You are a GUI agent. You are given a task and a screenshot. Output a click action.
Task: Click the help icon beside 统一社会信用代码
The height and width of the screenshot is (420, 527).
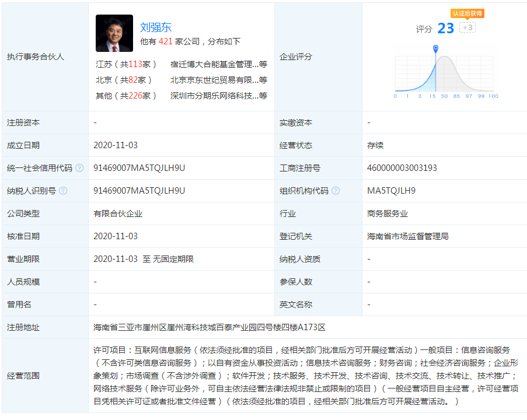click(79, 167)
